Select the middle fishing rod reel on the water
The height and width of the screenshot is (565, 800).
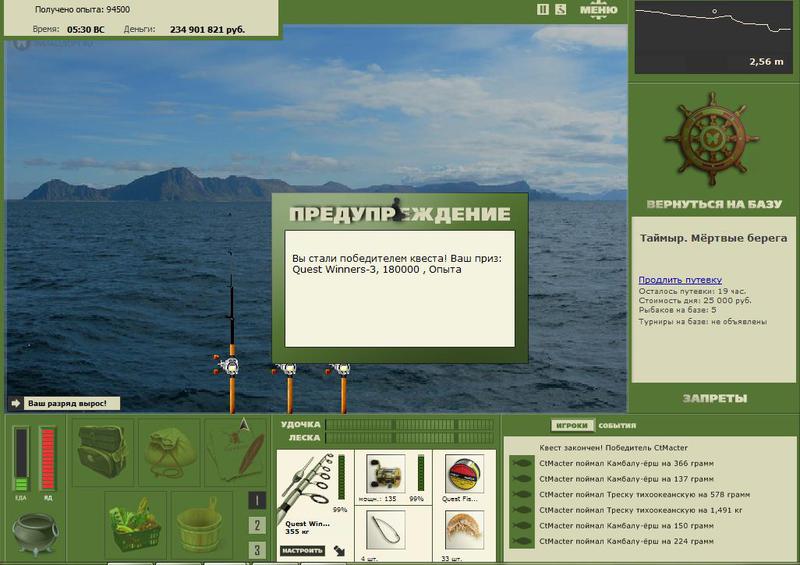pyautogui.click(x=288, y=369)
